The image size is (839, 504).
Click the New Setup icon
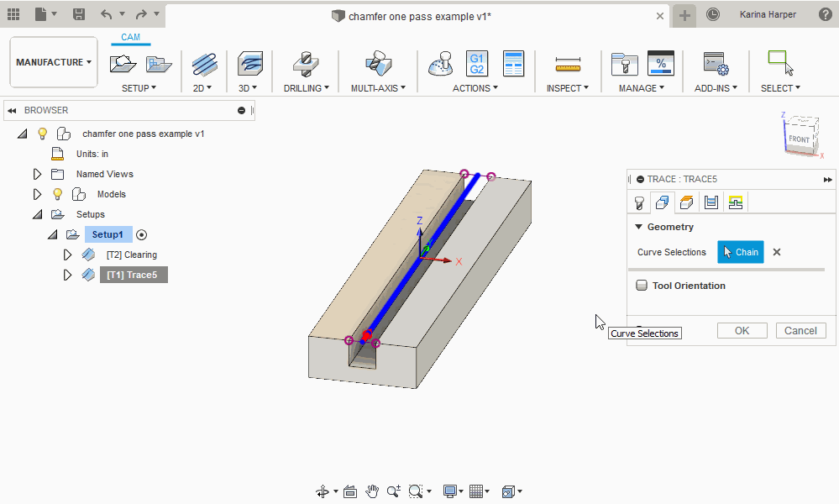click(123, 64)
